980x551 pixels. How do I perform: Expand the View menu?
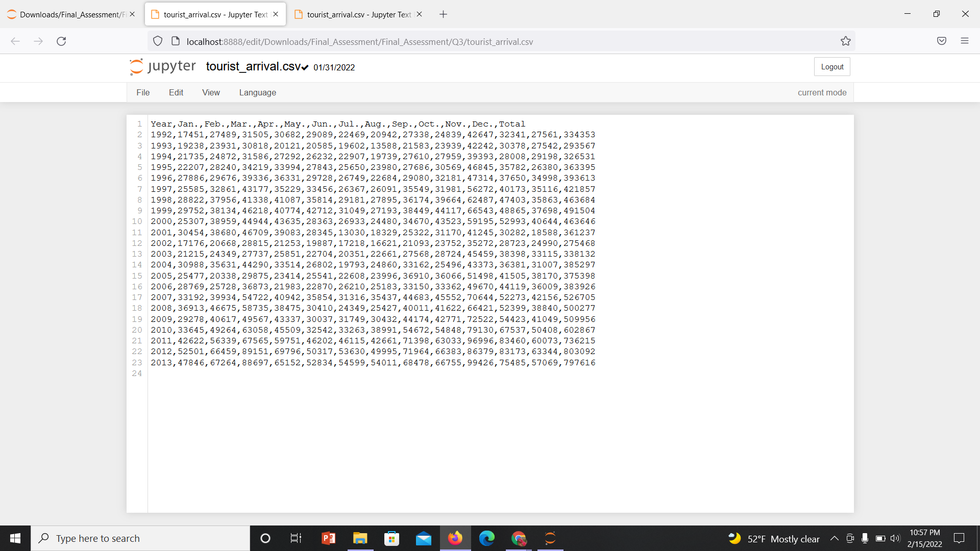(211, 92)
